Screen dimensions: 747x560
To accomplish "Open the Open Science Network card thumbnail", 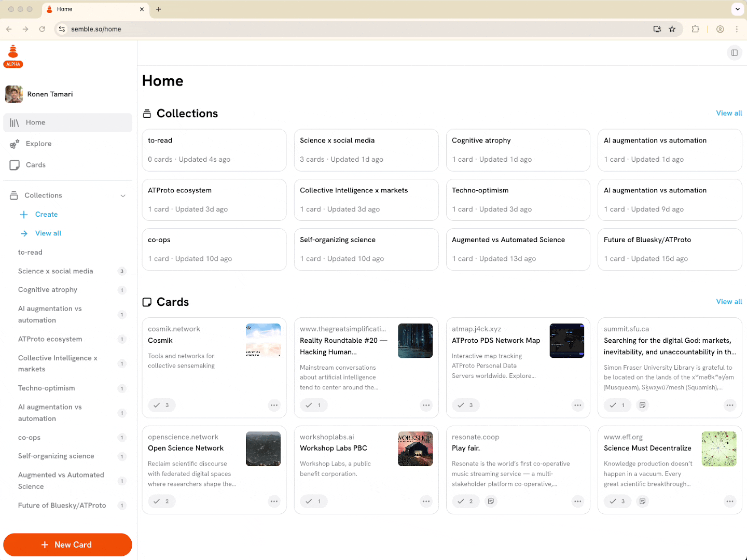I will 263,449.
